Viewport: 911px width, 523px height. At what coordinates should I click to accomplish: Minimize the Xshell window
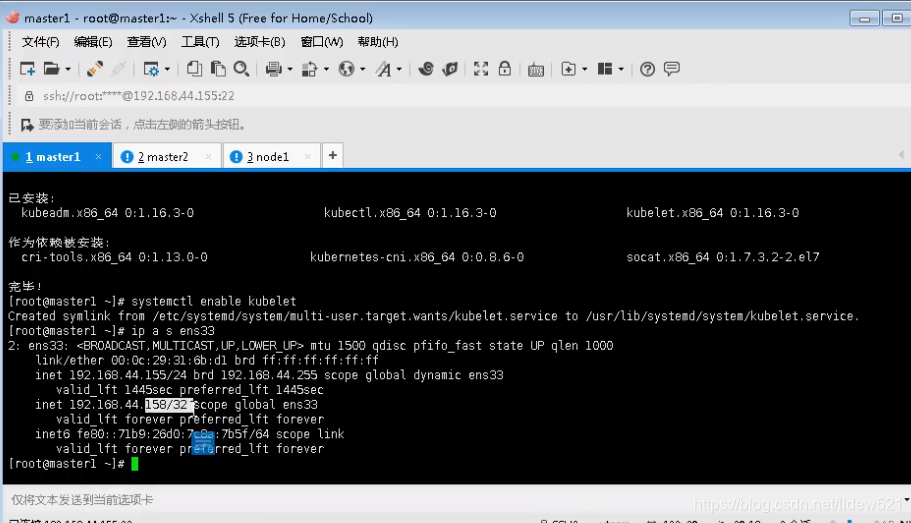point(864,19)
